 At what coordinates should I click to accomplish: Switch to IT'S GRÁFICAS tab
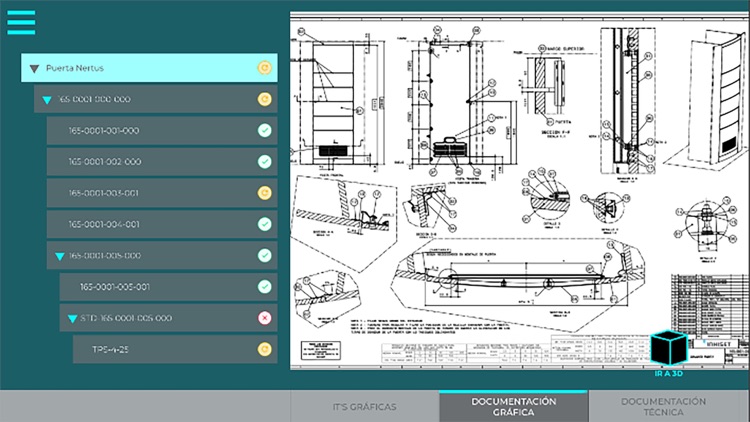[x=364, y=407]
